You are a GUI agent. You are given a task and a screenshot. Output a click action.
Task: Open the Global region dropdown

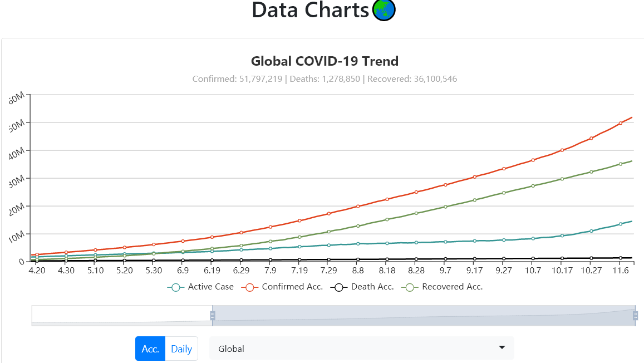tap(361, 349)
